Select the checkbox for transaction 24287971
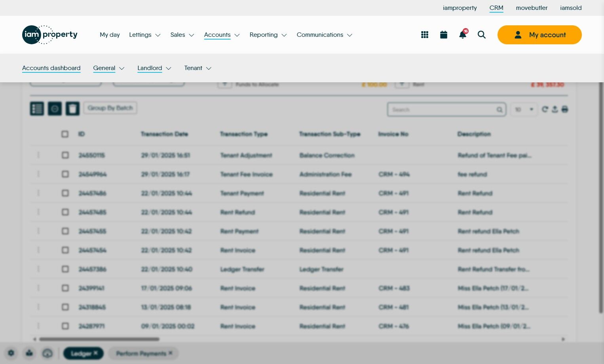 (65, 326)
